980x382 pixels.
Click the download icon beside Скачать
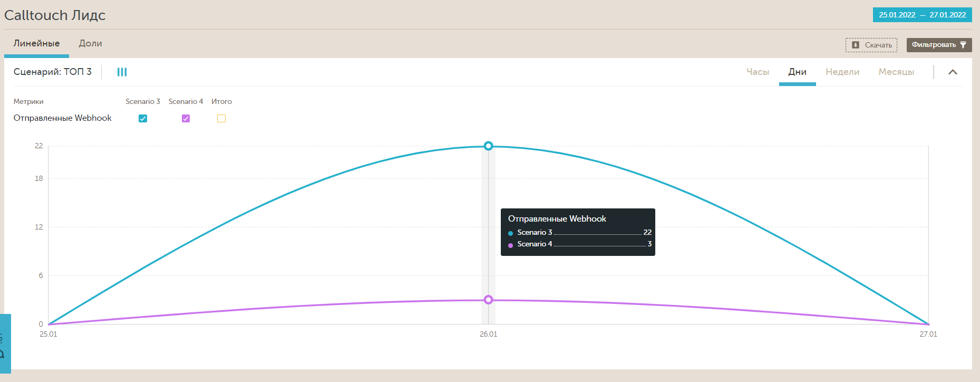[x=855, y=45]
